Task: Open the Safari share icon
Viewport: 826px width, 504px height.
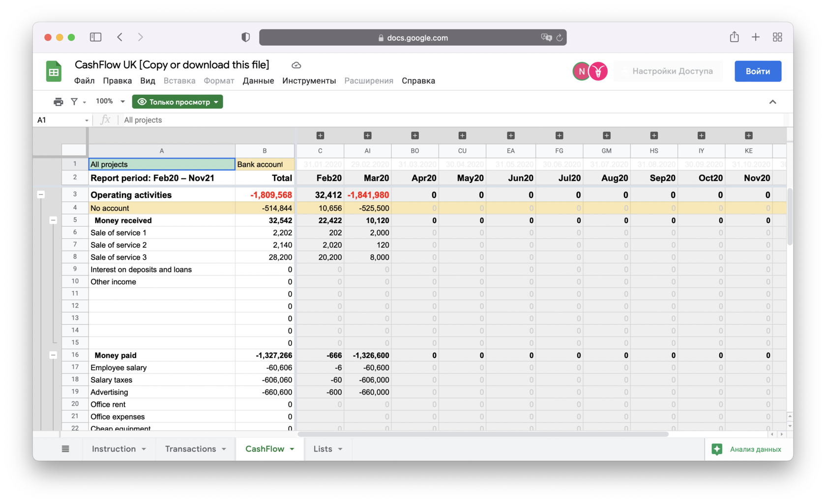Action: click(x=734, y=37)
